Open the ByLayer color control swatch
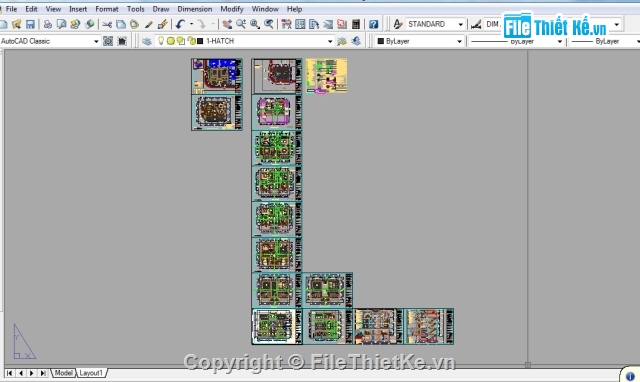Image resolution: width=640 pixels, height=382 pixels. (419, 41)
